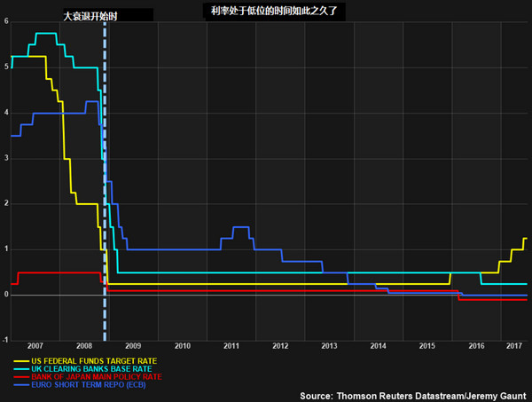This screenshot has height=402, width=532.
Task: Click the 2014 x-axis label
Action: (378, 346)
